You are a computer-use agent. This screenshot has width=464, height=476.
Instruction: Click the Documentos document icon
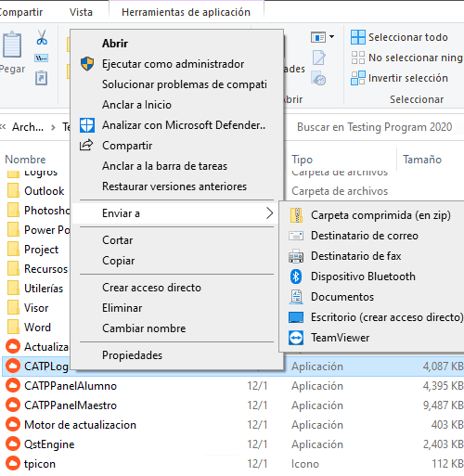(x=296, y=297)
